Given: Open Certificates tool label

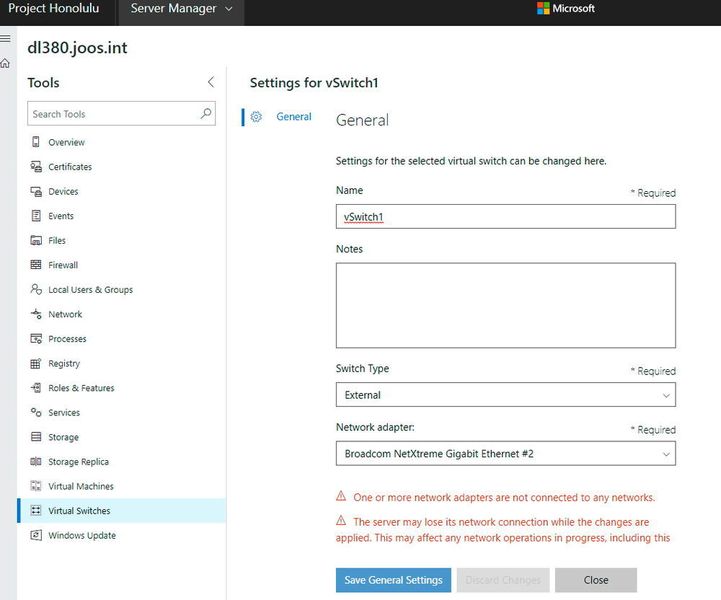Looking at the screenshot, I should pos(70,167).
